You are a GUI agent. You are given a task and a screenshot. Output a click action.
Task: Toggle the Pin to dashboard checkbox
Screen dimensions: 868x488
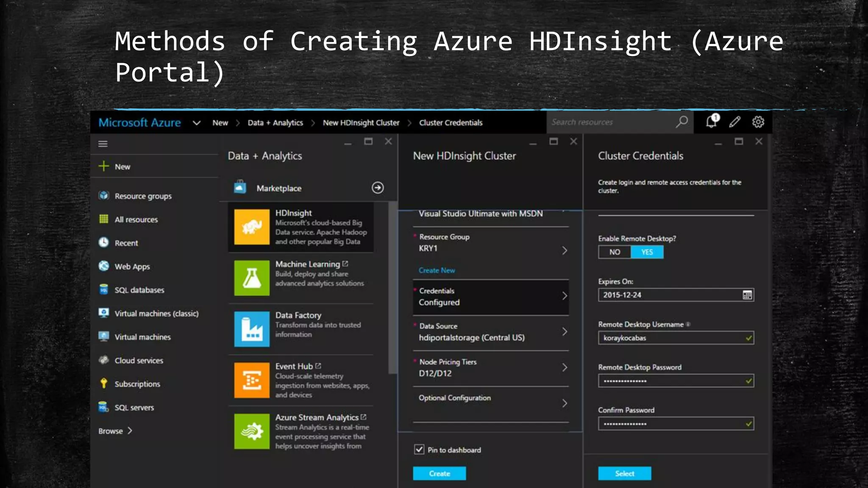click(419, 449)
